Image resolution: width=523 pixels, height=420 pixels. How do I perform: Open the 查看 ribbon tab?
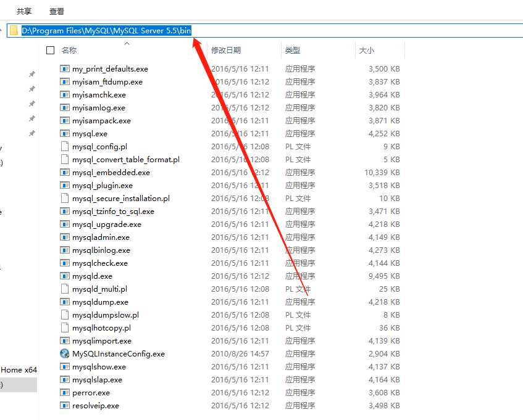pos(57,11)
